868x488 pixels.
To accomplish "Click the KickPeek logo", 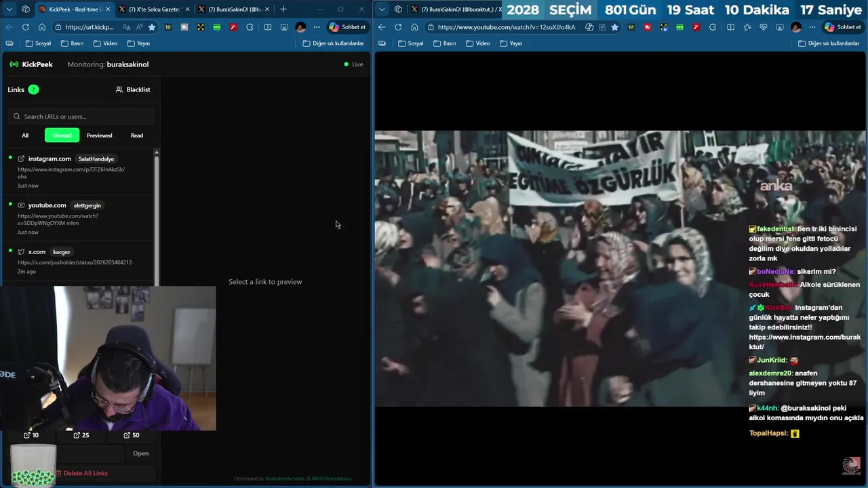I will coord(31,64).
